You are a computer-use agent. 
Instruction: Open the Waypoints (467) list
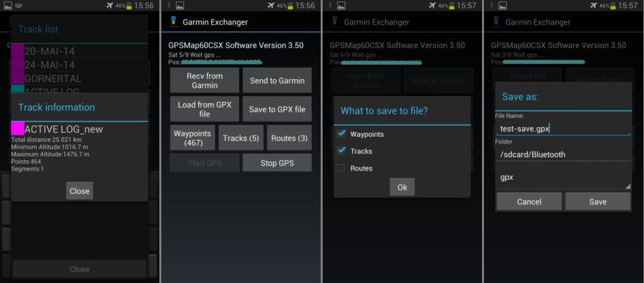click(x=193, y=137)
